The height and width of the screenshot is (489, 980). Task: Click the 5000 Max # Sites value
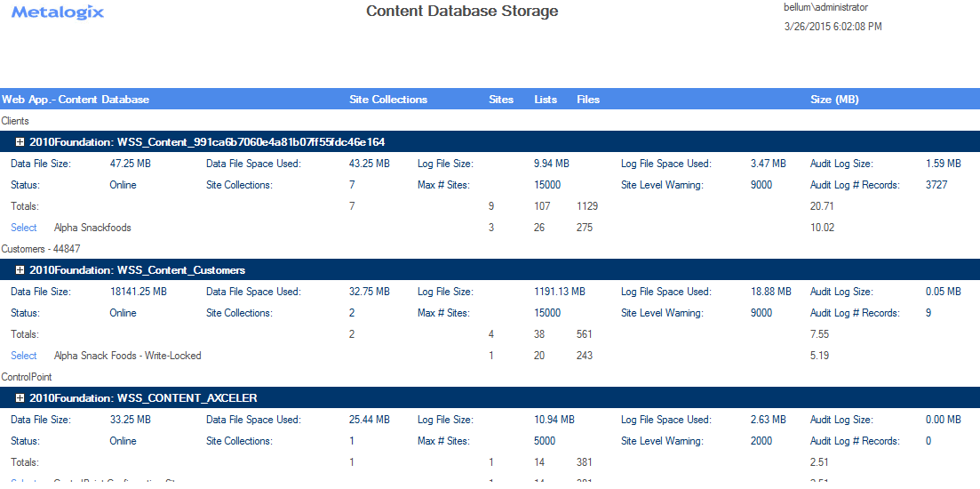pyautogui.click(x=545, y=441)
